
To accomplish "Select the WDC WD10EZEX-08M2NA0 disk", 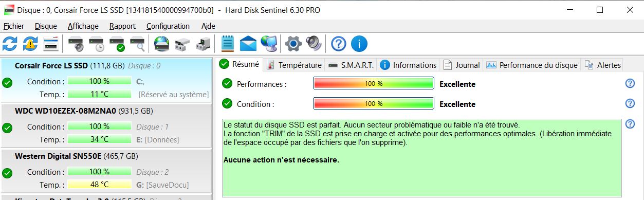I will pyautogui.click(x=106, y=126).
